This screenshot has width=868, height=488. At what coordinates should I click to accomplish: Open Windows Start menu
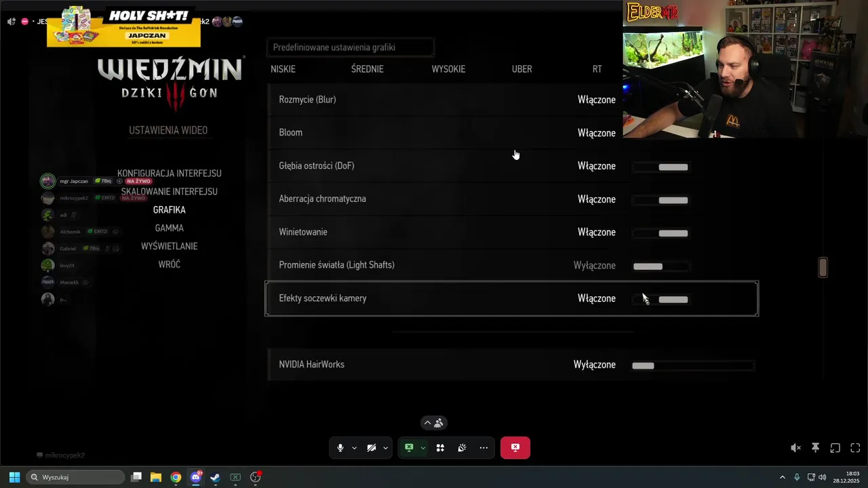[14, 477]
